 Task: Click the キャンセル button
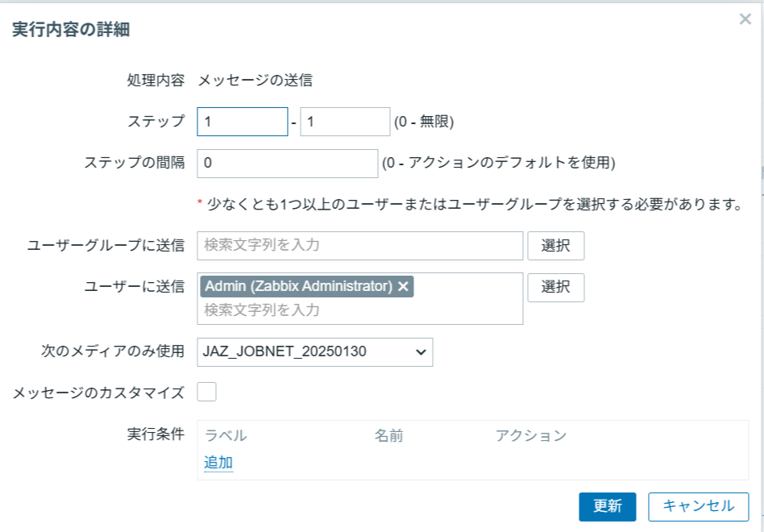(698, 506)
